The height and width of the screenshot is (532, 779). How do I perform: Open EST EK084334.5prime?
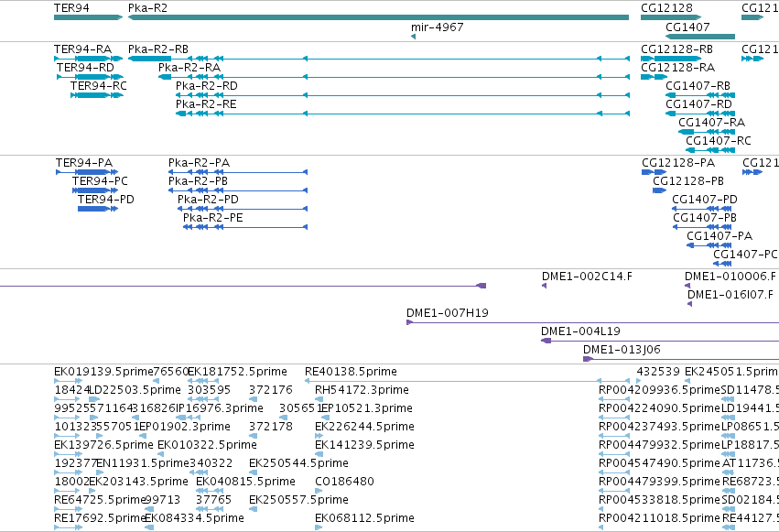(148, 527)
